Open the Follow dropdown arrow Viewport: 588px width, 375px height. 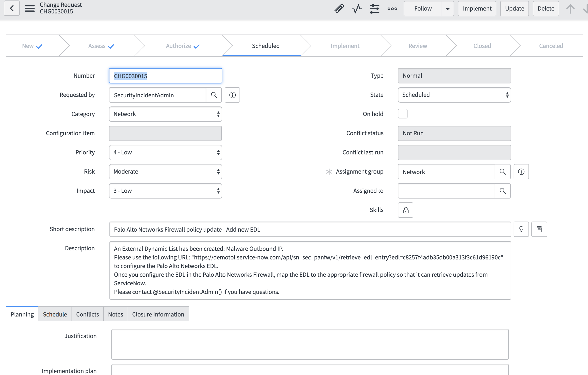coord(448,9)
